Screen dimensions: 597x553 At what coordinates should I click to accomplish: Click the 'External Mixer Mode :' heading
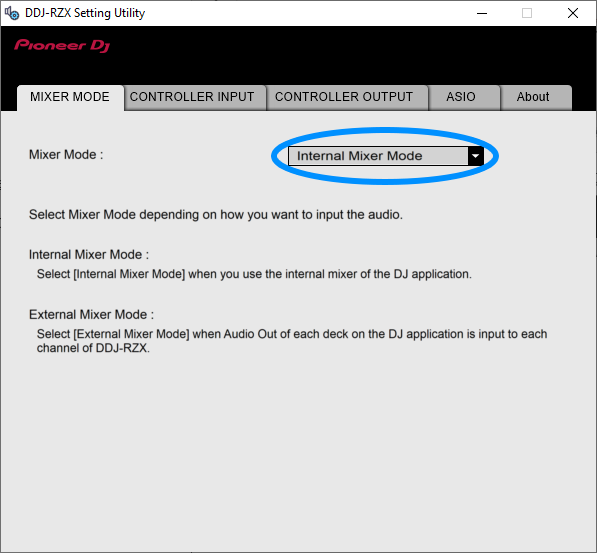point(92,315)
